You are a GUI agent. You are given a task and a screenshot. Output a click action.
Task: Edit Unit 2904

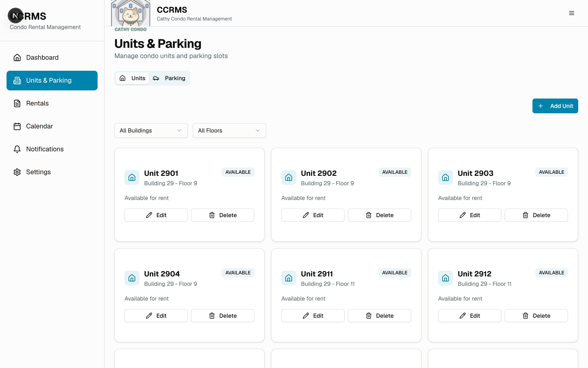click(x=156, y=316)
